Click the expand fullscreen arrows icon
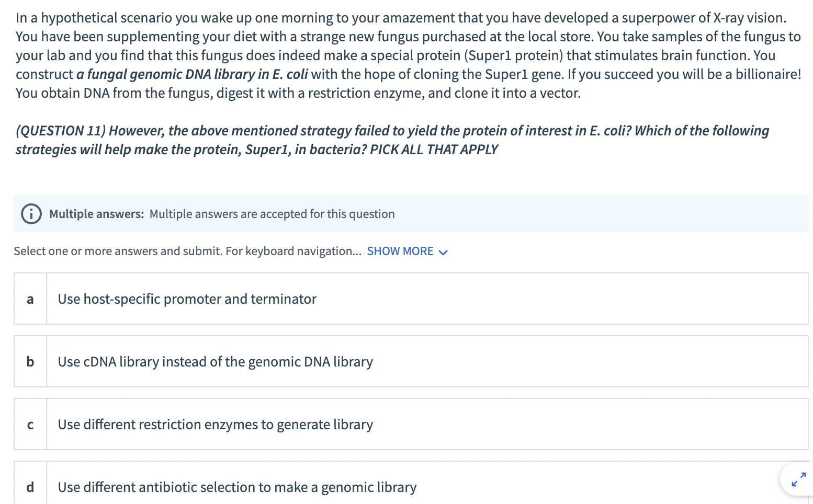Viewport: 813px width, 504px height. coord(798,479)
